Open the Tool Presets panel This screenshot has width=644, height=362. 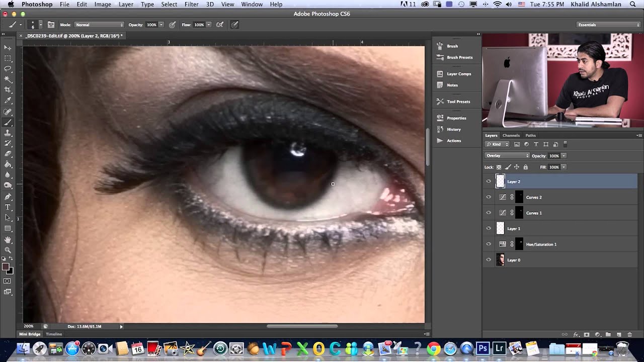[453, 102]
